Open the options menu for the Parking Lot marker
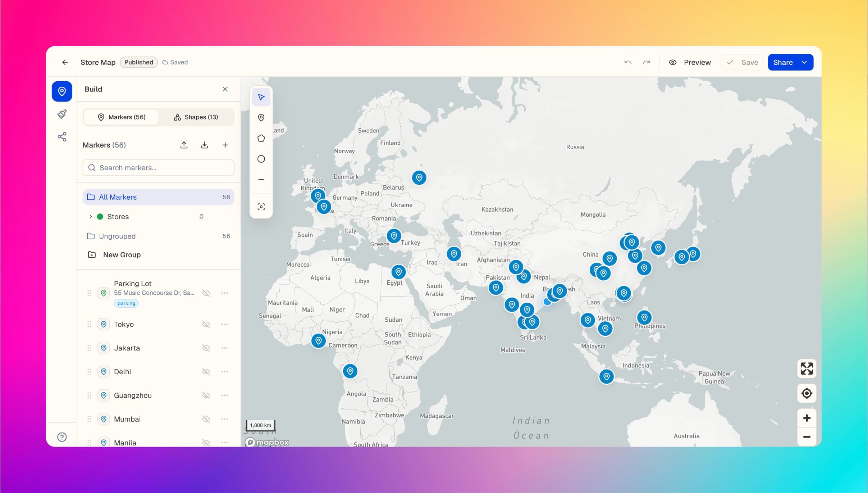Image resolution: width=868 pixels, height=493 pixels. (225, 293)
